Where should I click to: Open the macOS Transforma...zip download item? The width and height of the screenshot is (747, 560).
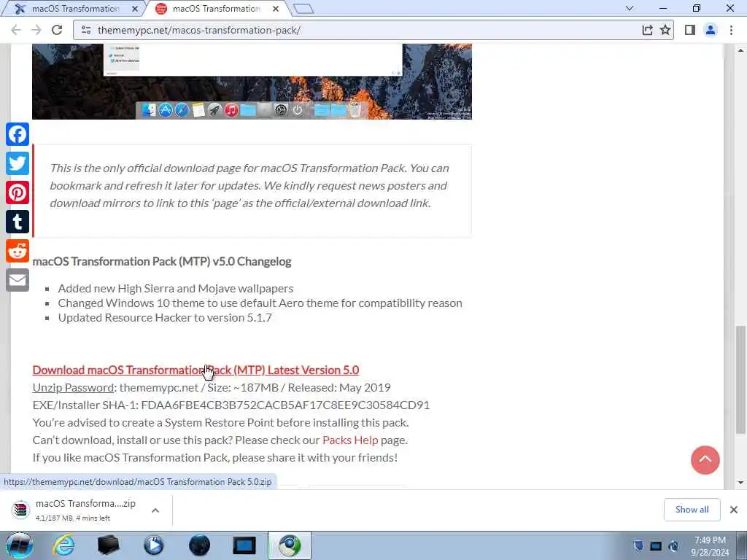(86, 510)
